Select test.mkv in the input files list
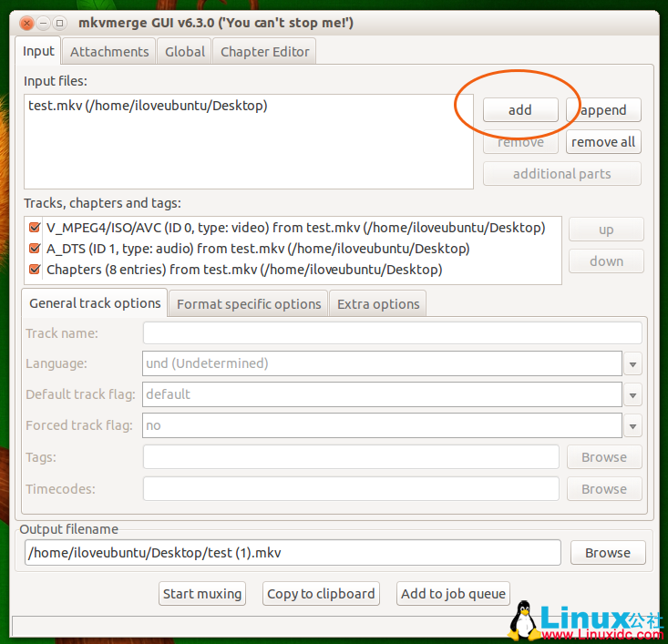Screen dimensions: 668x644 click(x=148, y=106)
